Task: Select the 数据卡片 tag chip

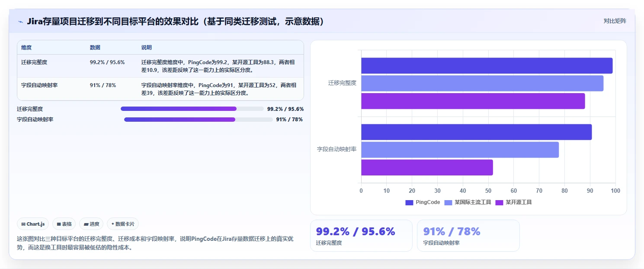Action: click(123, 224)
